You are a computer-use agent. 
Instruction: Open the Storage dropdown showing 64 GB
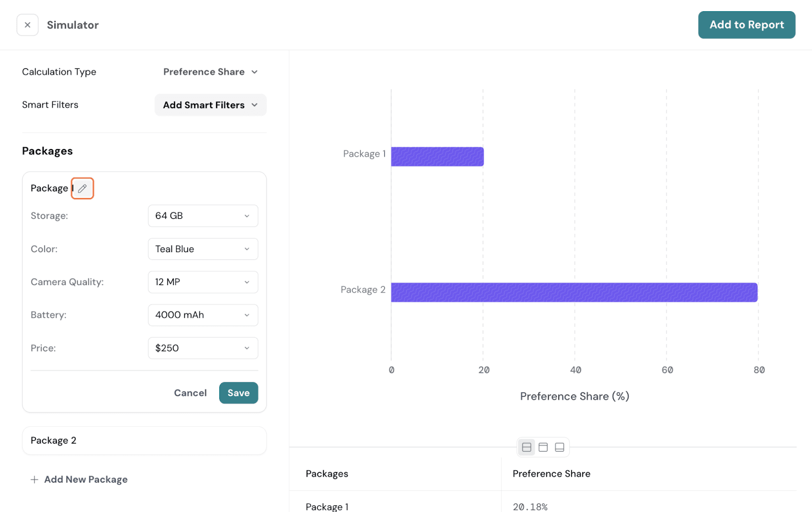point(203,216)
